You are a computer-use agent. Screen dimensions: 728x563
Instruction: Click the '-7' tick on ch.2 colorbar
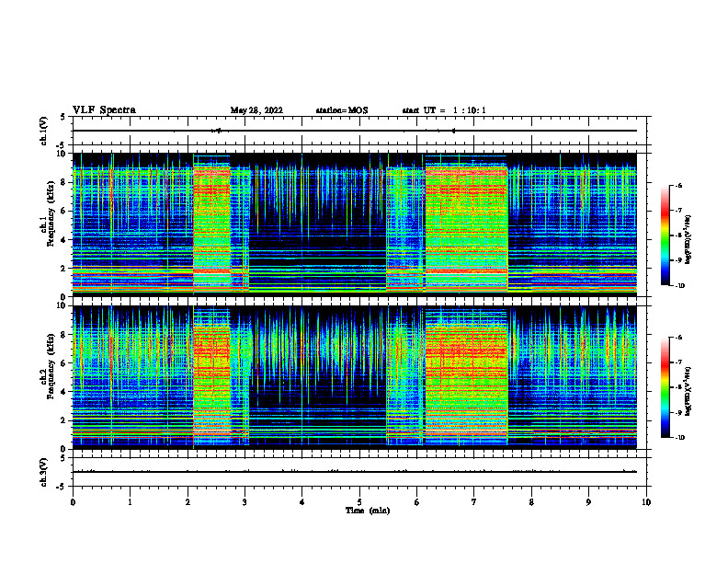(678, 362)
